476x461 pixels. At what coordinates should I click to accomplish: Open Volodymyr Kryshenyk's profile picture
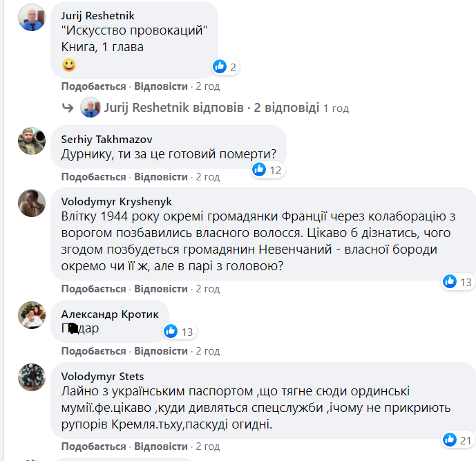tap(32, 203)
